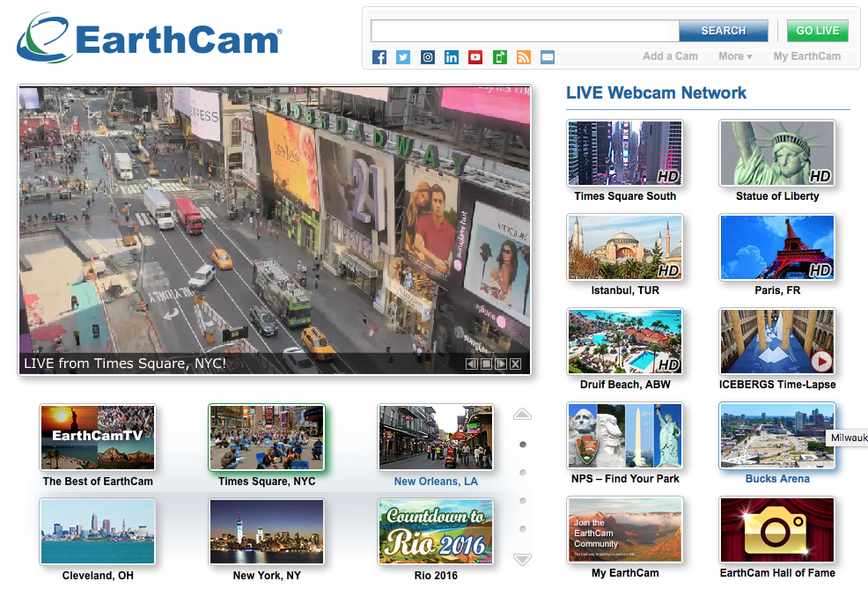Open the Countdown to Rio 2016 thumbnail
Viewport: 868px width, 596px height.
(x=436, y=531)
